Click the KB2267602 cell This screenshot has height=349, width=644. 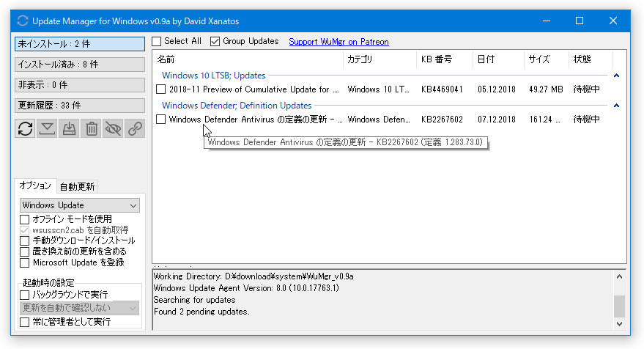(x=442, y=120)
